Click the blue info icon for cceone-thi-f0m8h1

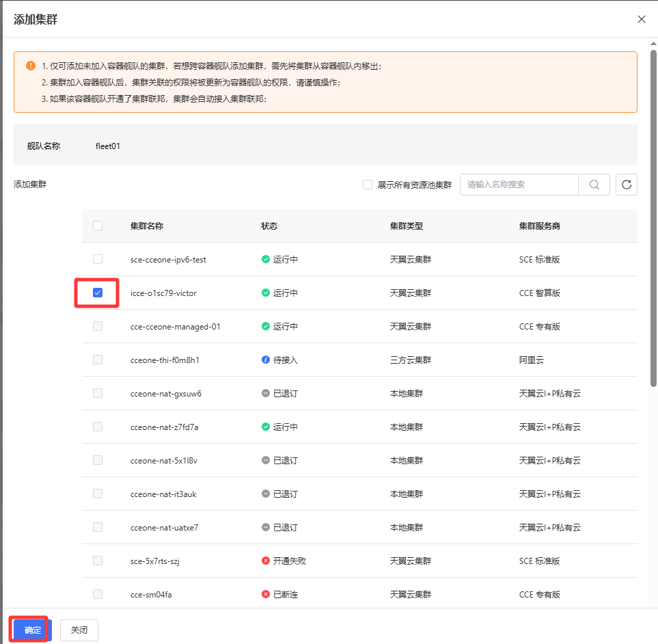click(266, 360)
